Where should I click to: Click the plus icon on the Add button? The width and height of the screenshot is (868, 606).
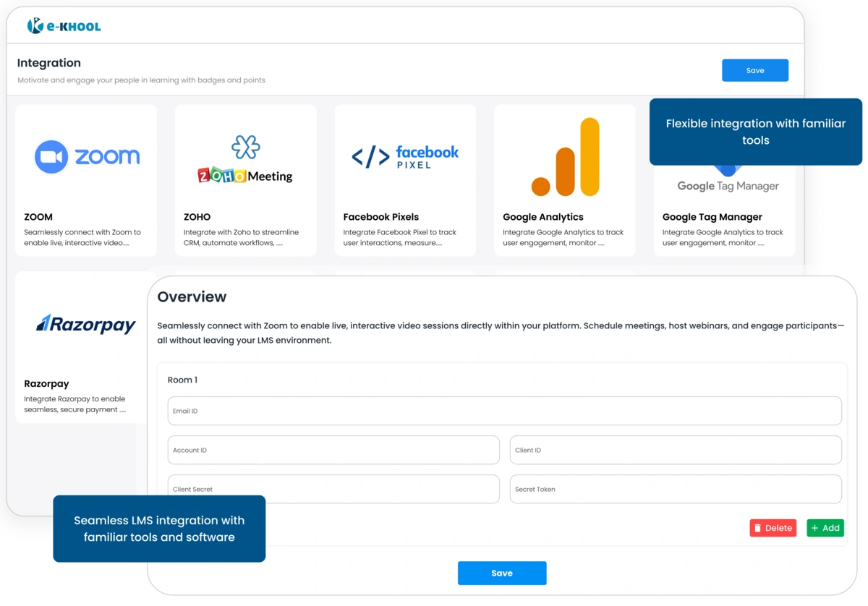point(817,528)
